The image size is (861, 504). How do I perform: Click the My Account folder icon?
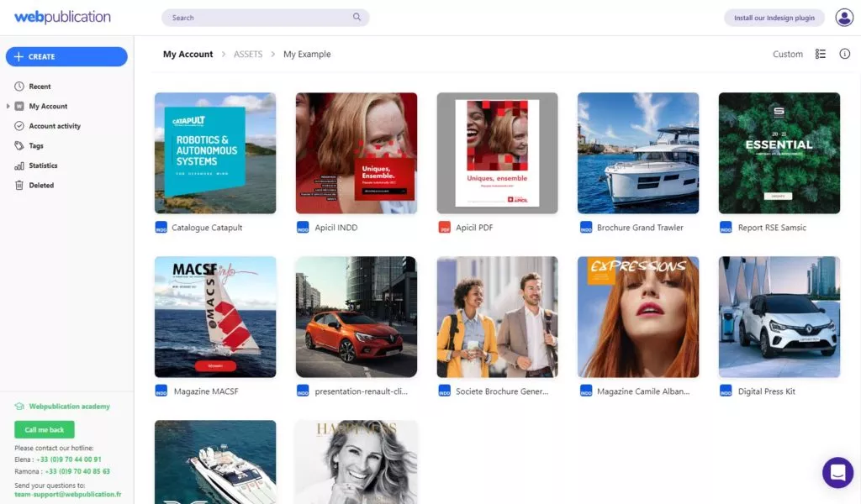pyautogui.click(x=19, y=106)
